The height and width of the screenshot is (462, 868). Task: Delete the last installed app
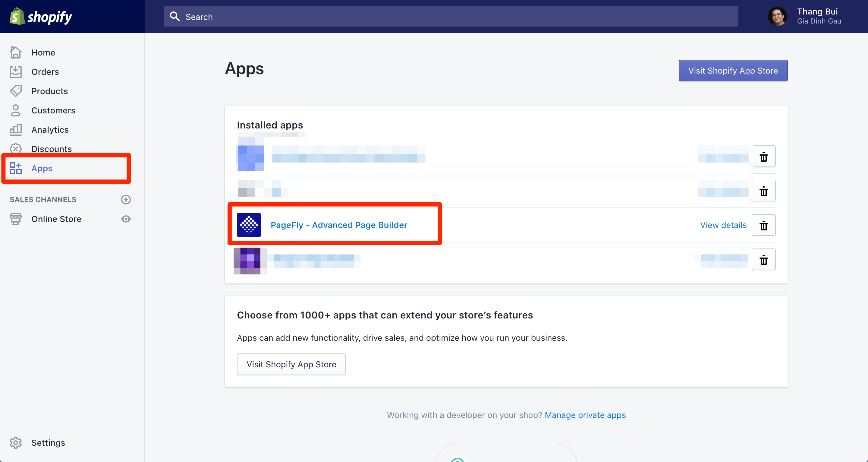tap(763, 260)
